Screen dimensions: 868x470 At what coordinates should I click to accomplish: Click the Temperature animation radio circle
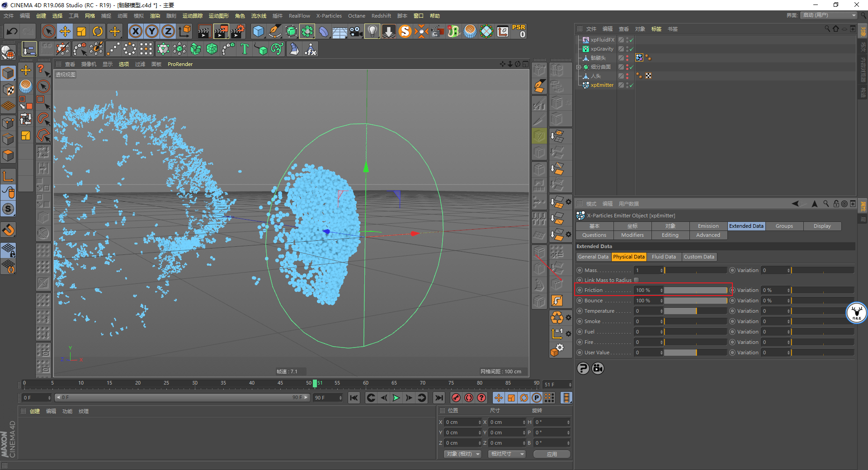580,311
